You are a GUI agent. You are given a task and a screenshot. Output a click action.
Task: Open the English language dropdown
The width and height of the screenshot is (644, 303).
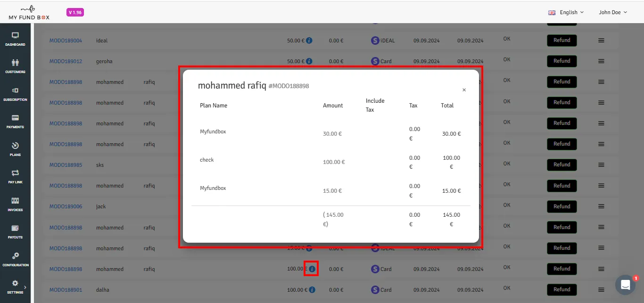[x=566, y=12]
